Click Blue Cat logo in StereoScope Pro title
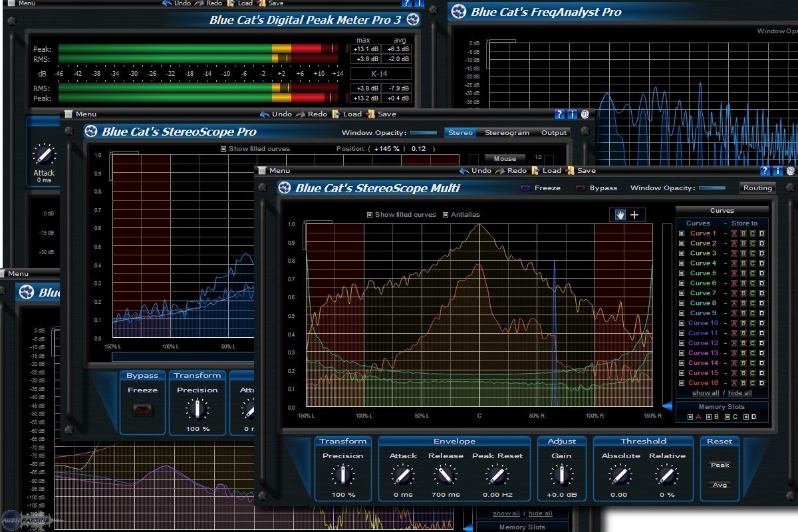This screenshot has width=798, height=532. pos(91,132)
